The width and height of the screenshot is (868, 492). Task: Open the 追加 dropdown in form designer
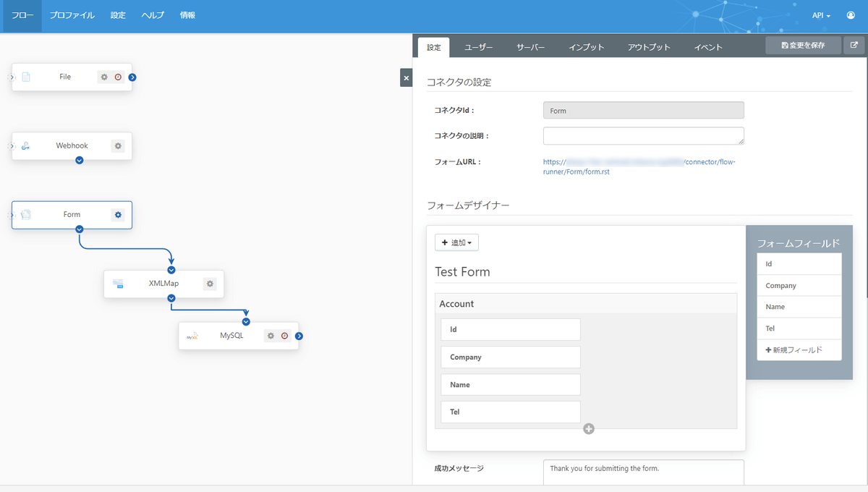pos(456,242)
